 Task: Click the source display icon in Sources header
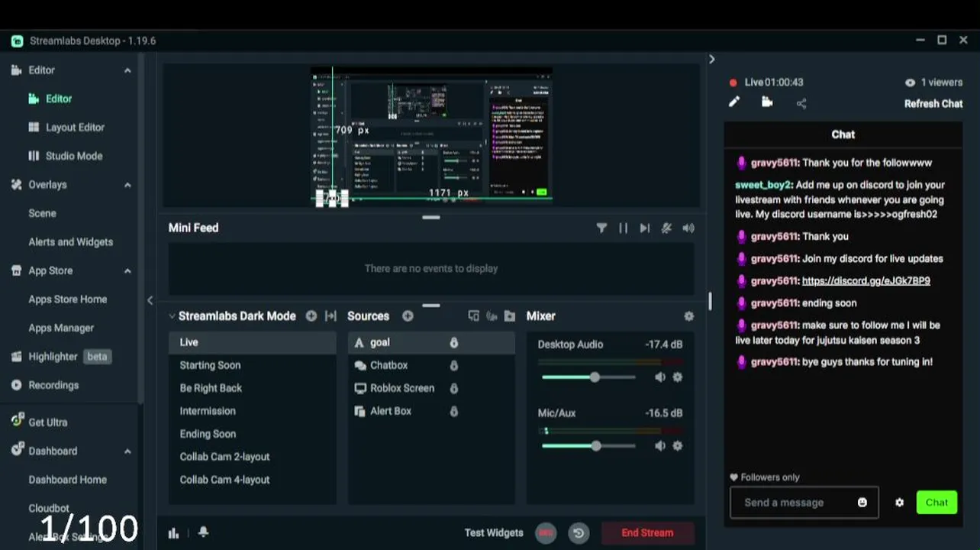tap(473, 315)
